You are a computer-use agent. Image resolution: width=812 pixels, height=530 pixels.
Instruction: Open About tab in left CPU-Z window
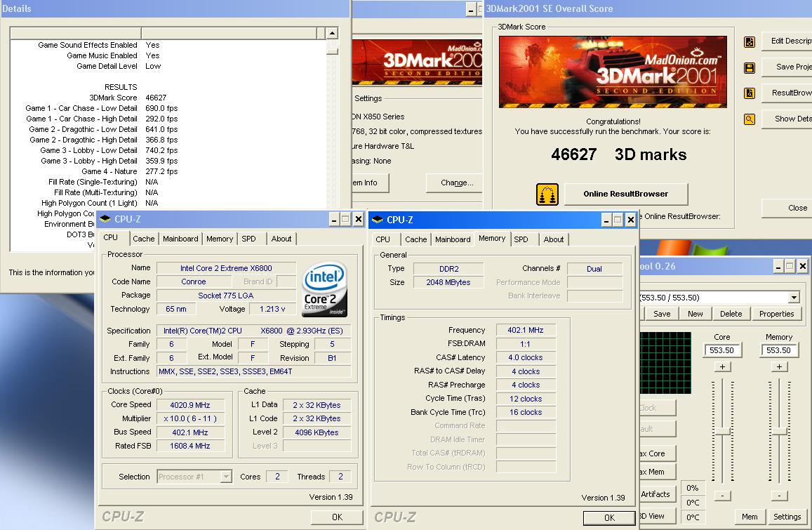[x=281, y=239]
